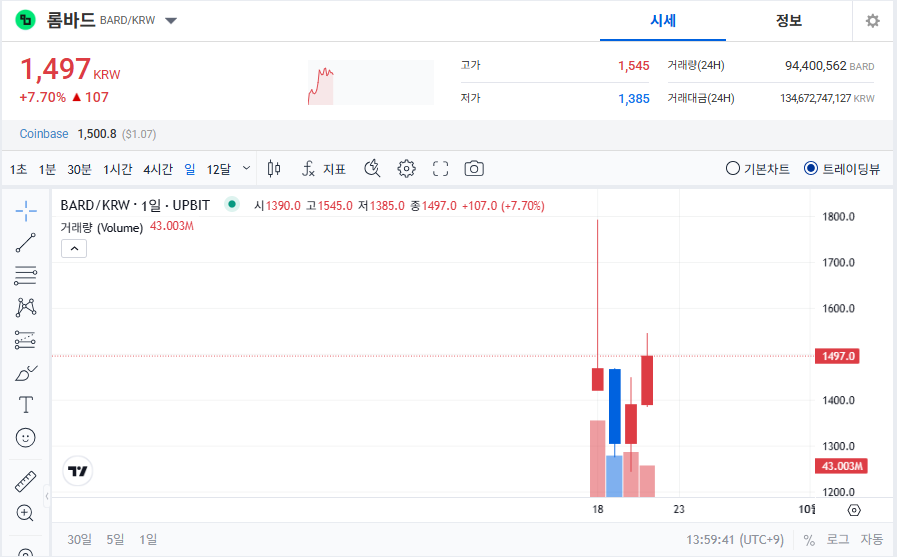Select the 1초 timeframe
Image resolution: width=897 pixels, height=557 pixels.
point(18,169)
